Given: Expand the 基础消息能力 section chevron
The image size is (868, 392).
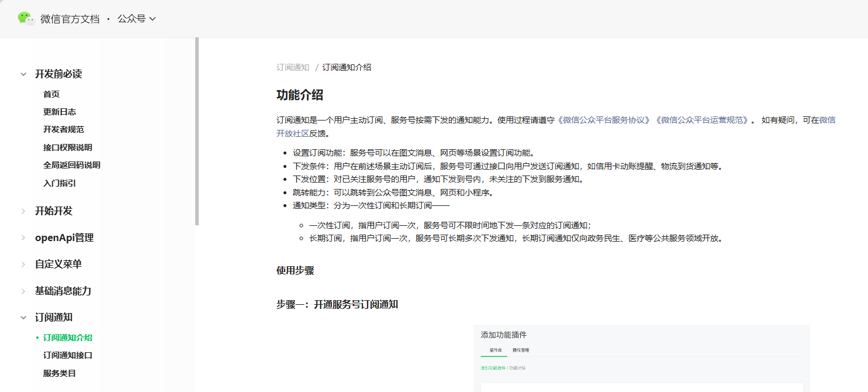Looking at the screenshot, I should click(23, 291).
